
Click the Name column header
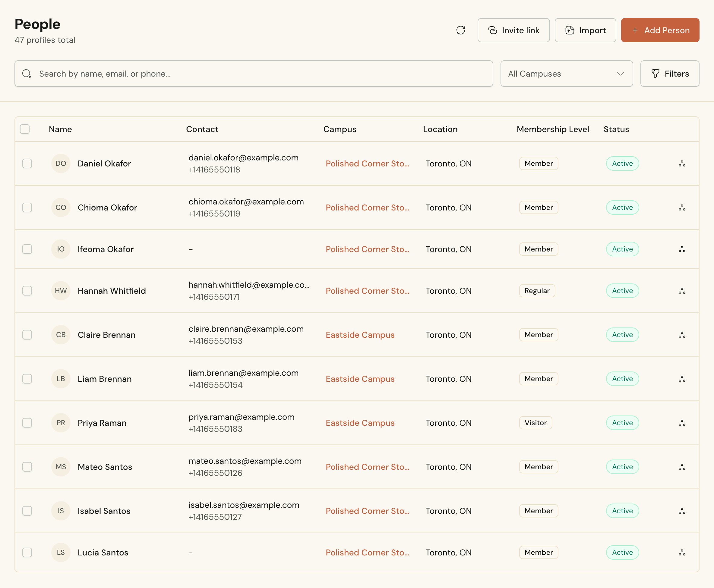click(x=60, y=129)
